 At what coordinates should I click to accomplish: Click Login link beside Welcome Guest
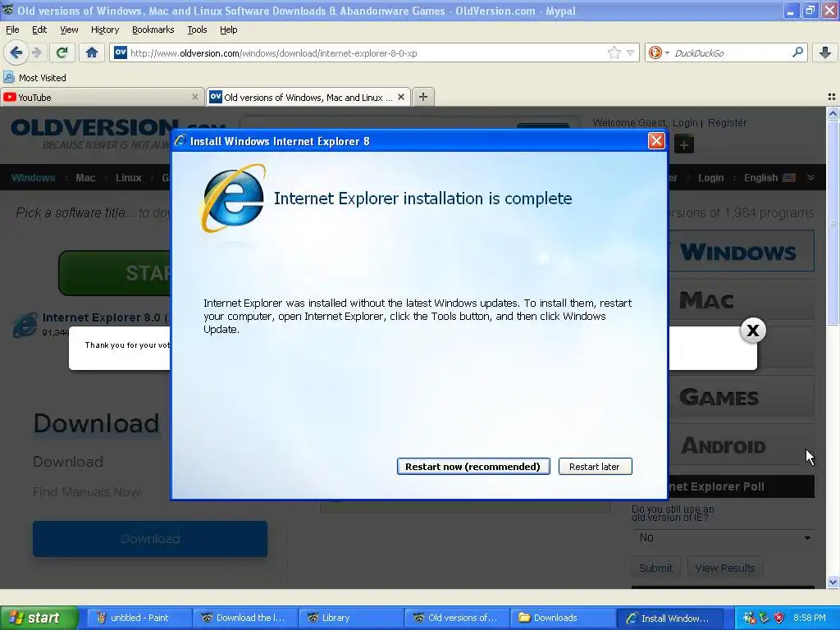click(685, 123)
